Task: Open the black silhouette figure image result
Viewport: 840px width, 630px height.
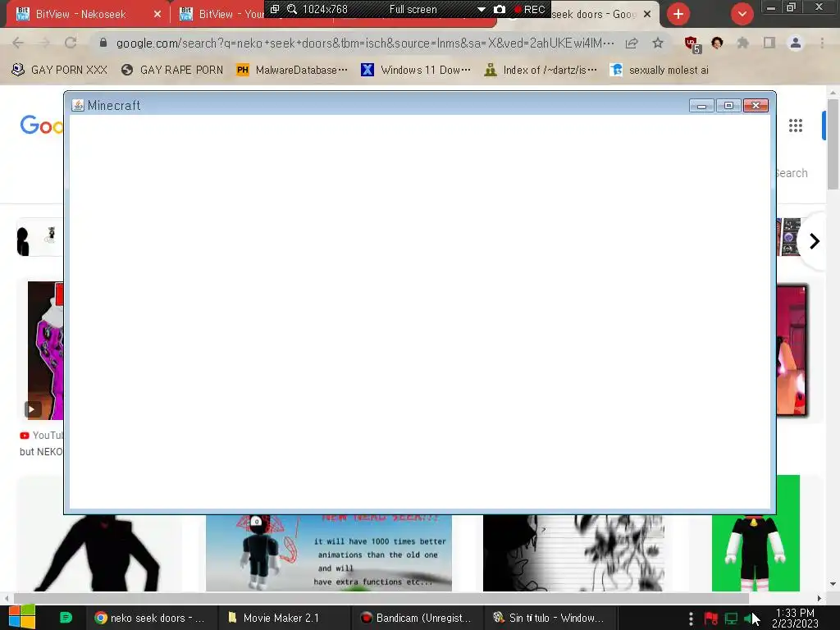Action: (99, 553)
